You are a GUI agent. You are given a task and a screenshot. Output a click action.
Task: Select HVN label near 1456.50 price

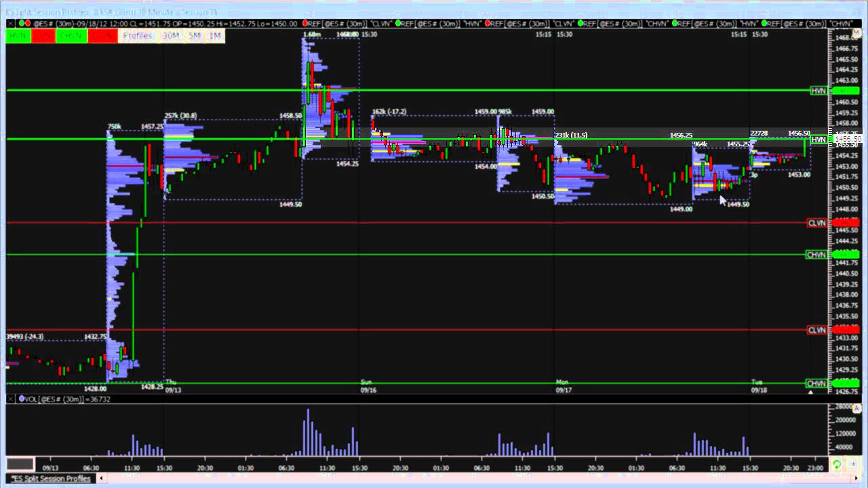coord(819,140)
